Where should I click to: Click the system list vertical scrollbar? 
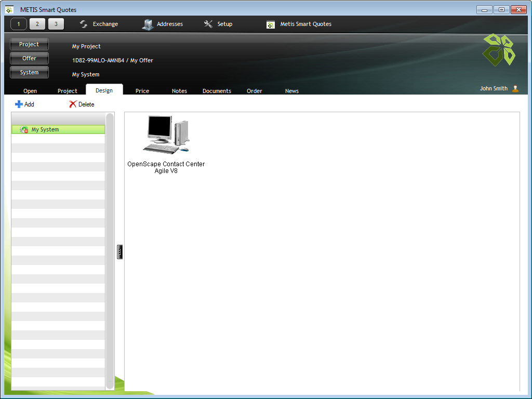tap(110, 249)
